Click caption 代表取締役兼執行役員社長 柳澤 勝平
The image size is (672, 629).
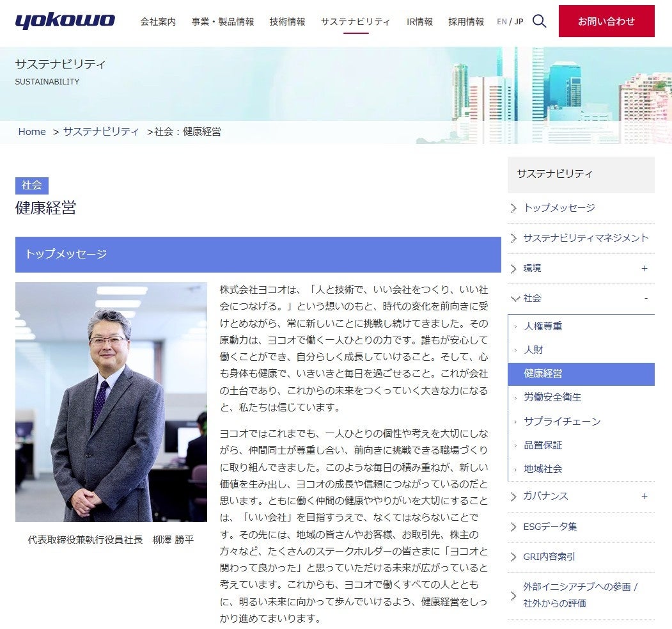(x=111, y=539)
